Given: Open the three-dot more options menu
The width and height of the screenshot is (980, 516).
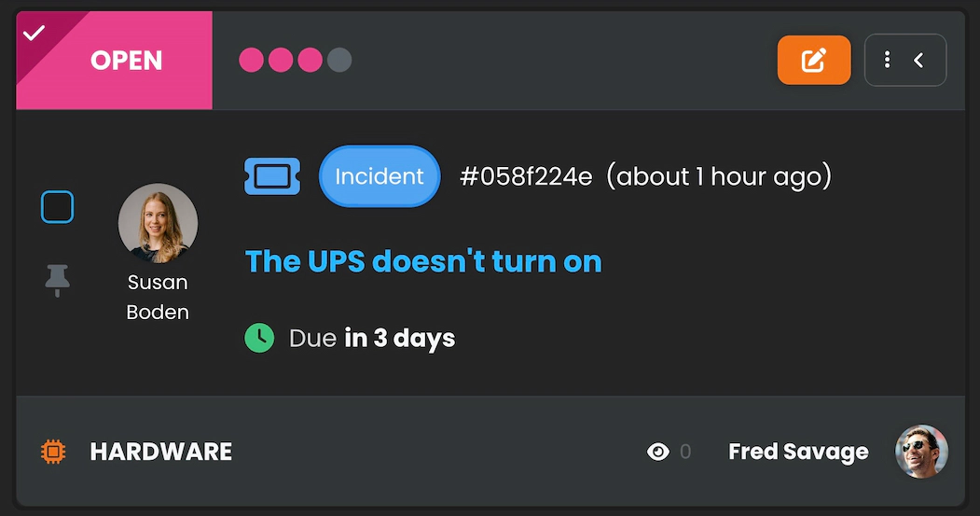Looking at the screenshot, I should coord(887,61).
